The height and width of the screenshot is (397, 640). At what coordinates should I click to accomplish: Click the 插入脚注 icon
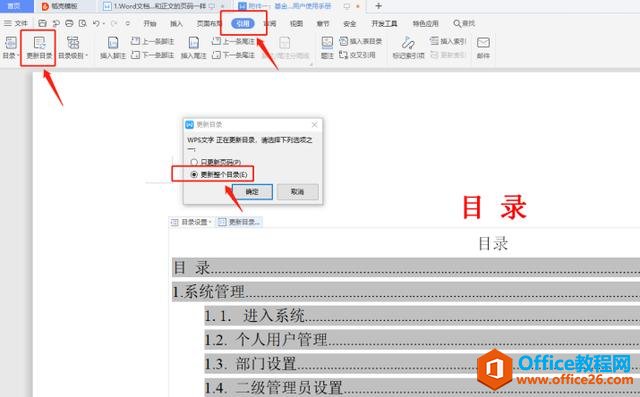pos(113,43)
